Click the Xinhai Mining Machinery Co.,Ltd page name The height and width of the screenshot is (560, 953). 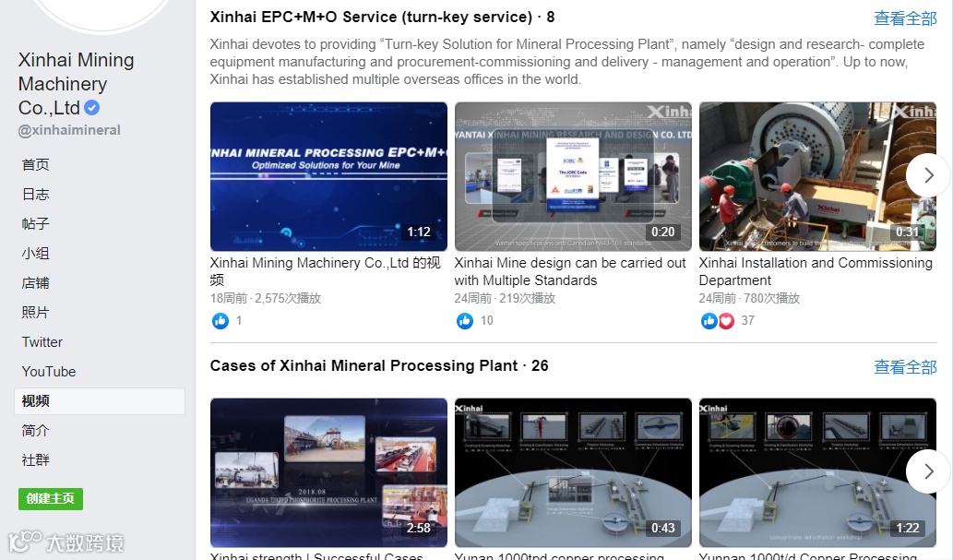coord(76,84)
